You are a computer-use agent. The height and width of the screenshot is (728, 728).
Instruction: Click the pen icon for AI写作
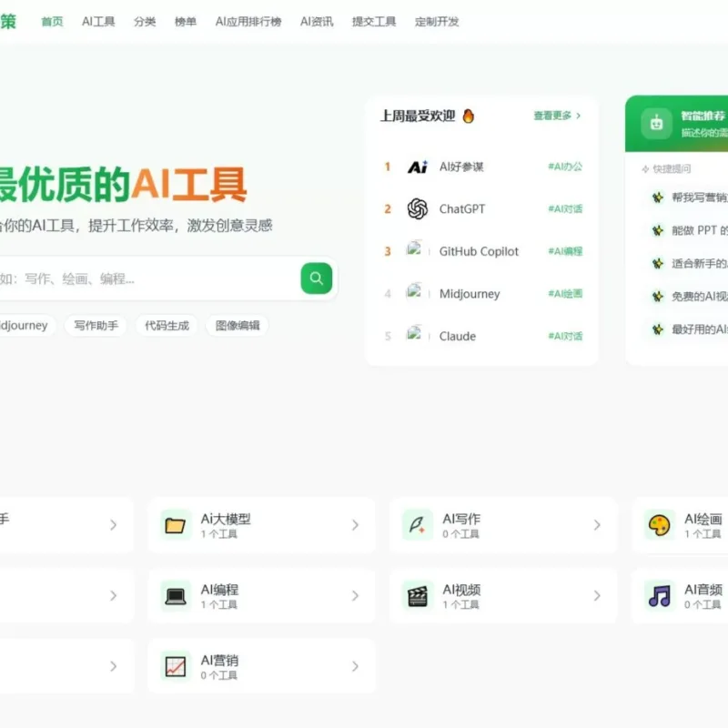click(417, 525)
